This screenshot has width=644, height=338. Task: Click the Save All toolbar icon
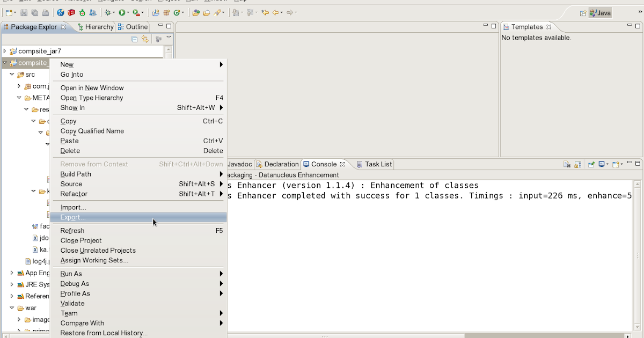35,12
